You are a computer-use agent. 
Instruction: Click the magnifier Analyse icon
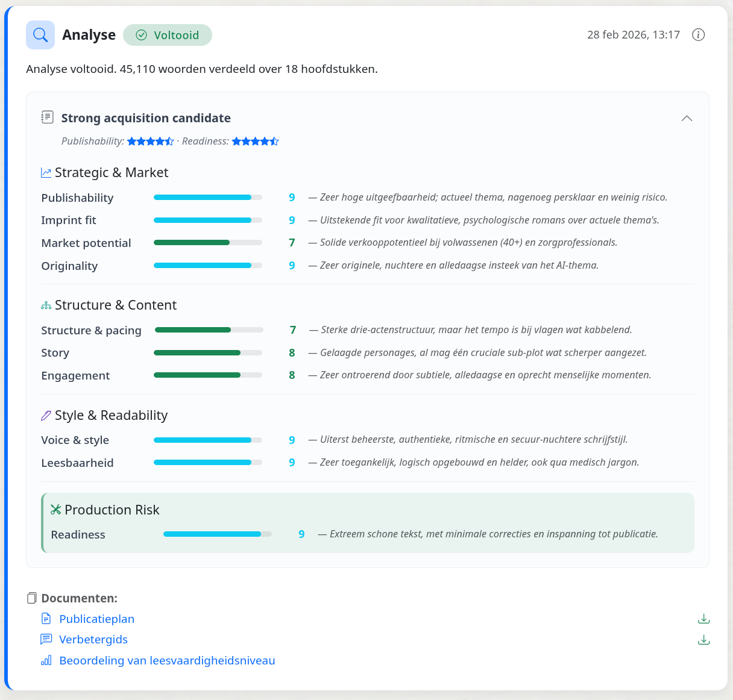pos(40,35)
